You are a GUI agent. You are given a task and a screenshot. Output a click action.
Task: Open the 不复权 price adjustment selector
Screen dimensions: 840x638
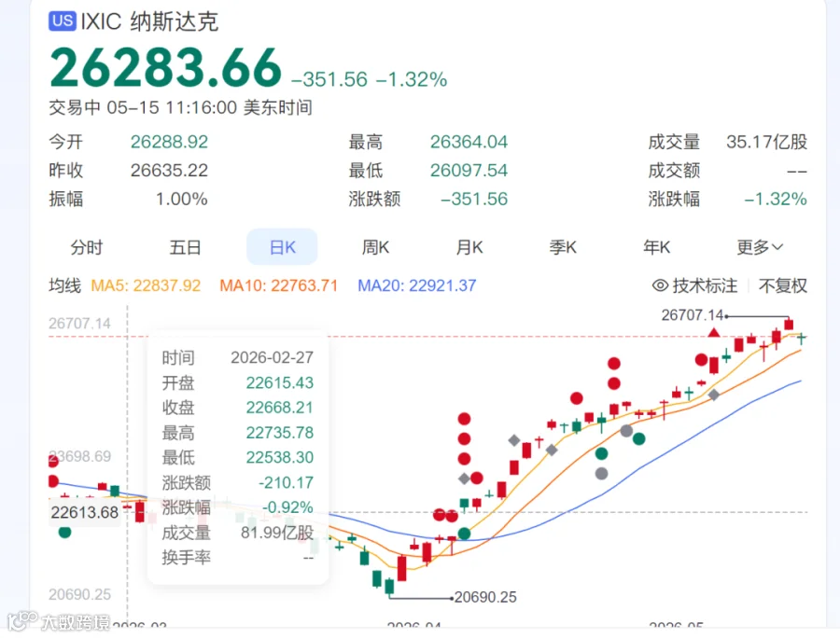coord(783,285)
